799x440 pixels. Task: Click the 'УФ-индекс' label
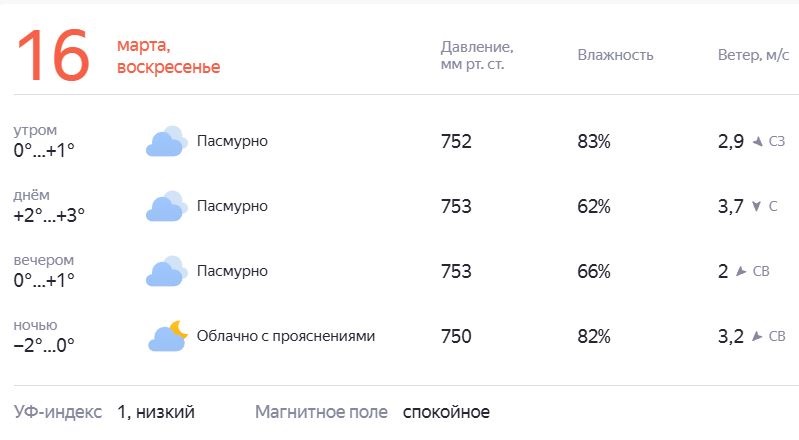[x=58, y=412]
